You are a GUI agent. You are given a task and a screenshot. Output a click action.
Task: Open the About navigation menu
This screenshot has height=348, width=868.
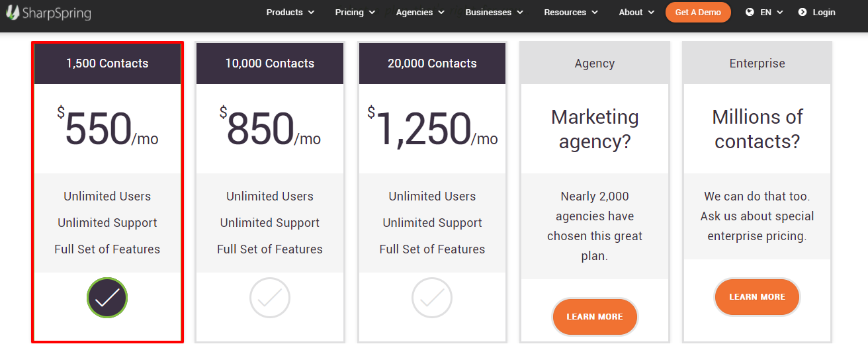[636, 12]
